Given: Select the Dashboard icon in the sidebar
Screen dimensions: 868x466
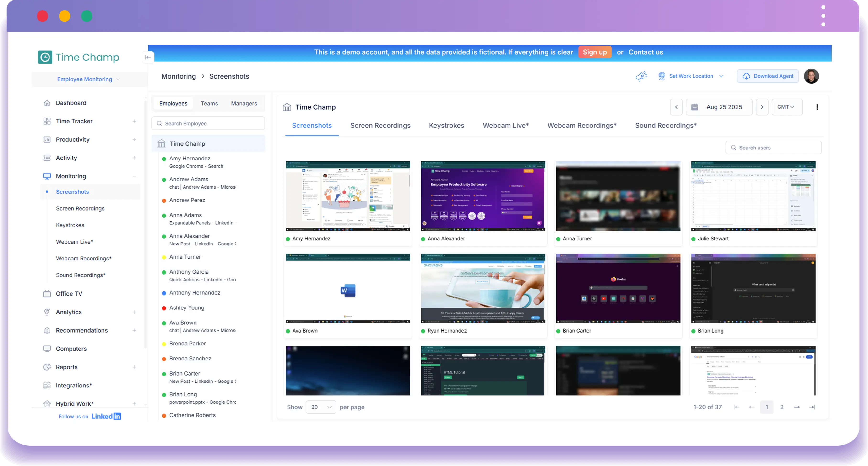Looking at the screenshot, I should pos(47,103).
